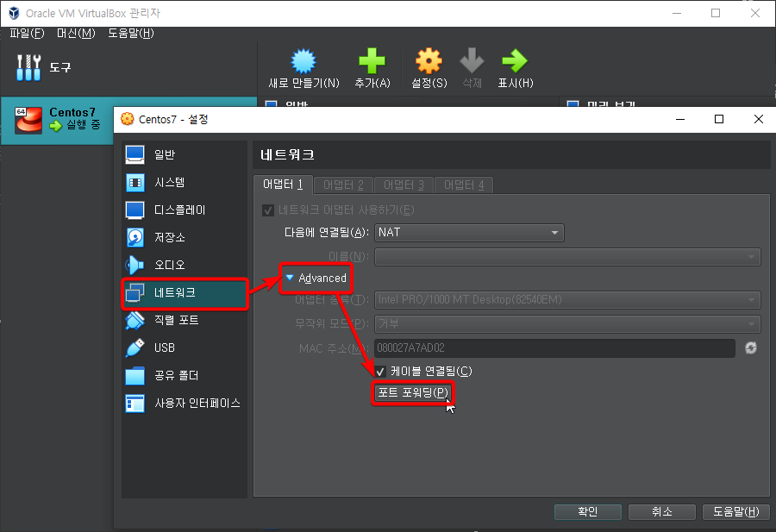Maximize the Centos7 settings dialog
Screen dimensions: 776x532
pyautogui.click(x=719, y=119)
